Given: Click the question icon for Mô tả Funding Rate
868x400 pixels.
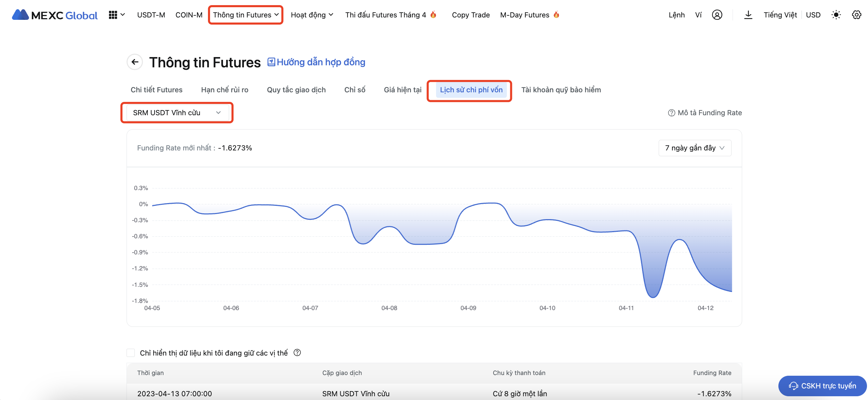Looking at the screenshot, I should coord(671,113).
